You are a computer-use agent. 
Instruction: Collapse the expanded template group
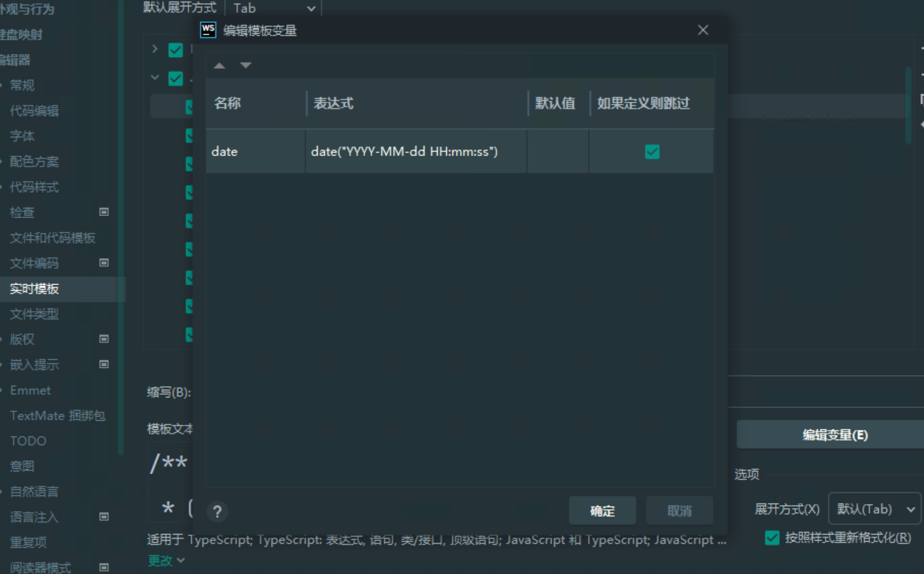click(154, 77)
